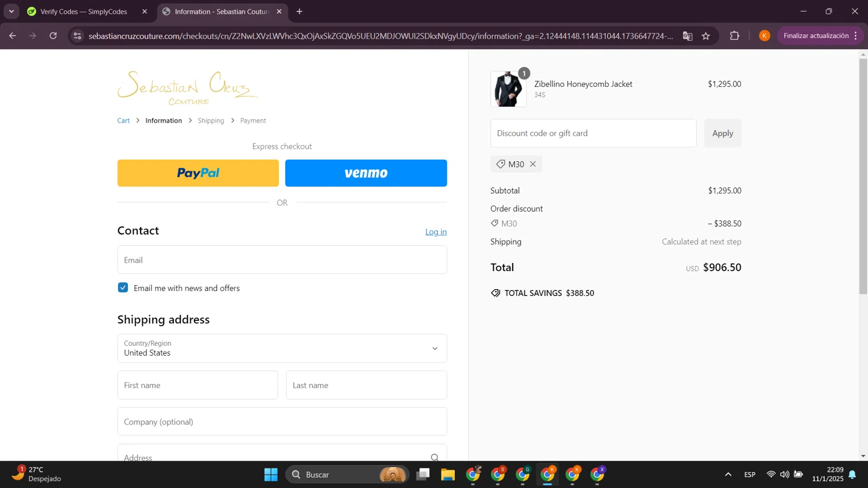Focus the First name field
The height and width of the screenshot is (488, 868).
click(197, 385)
